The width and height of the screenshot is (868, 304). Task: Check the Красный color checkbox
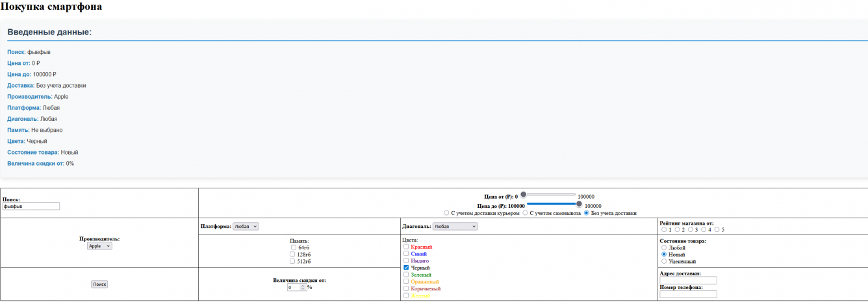(406, 247)
